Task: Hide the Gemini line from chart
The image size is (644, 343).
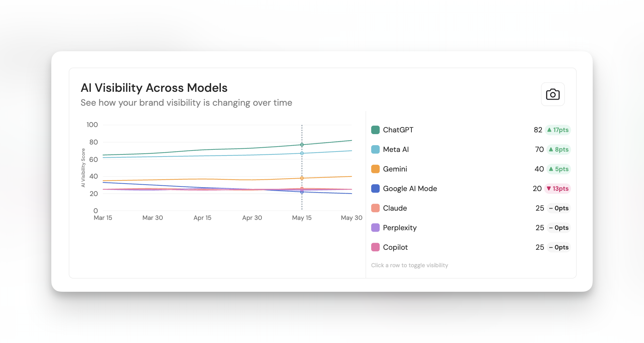Action: (471, 169)
